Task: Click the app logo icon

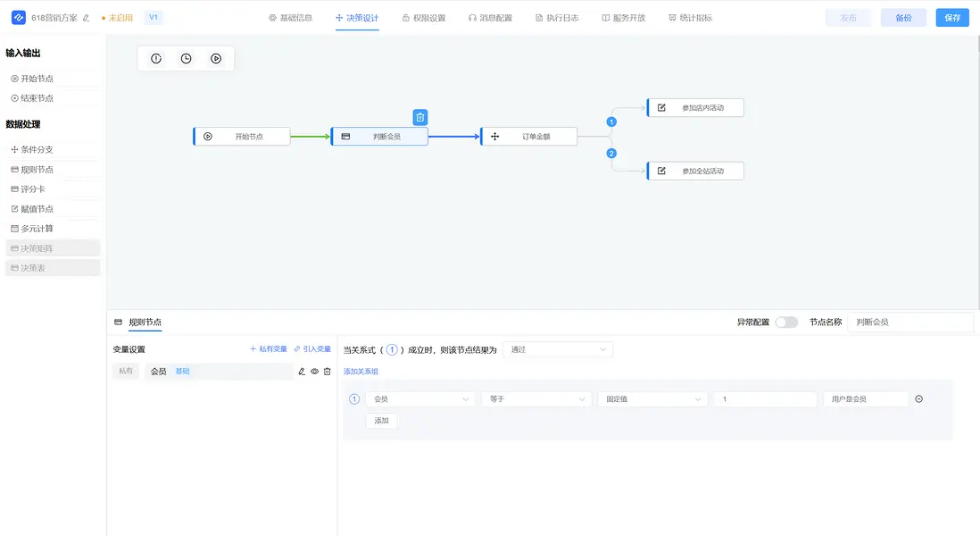Action: [19, 18]
